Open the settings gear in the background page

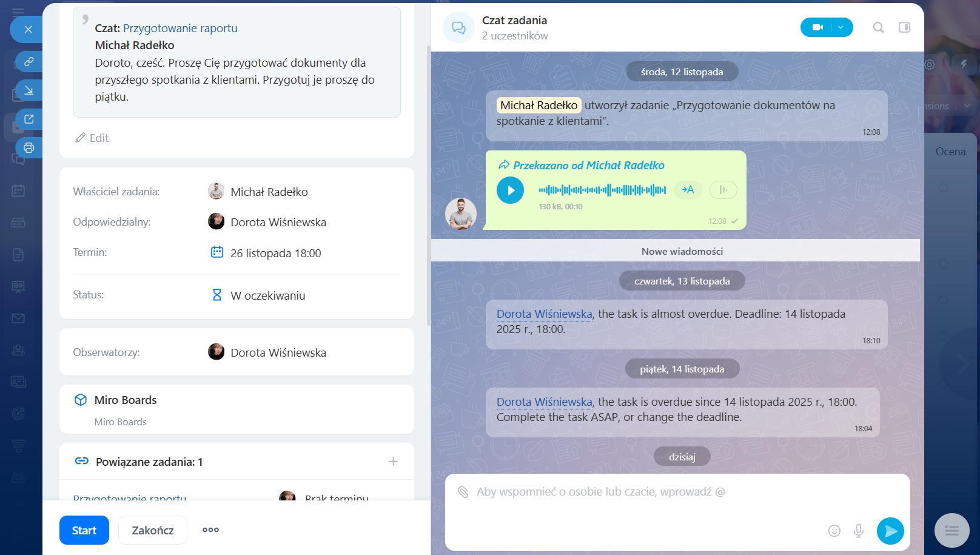pos(930,64)
